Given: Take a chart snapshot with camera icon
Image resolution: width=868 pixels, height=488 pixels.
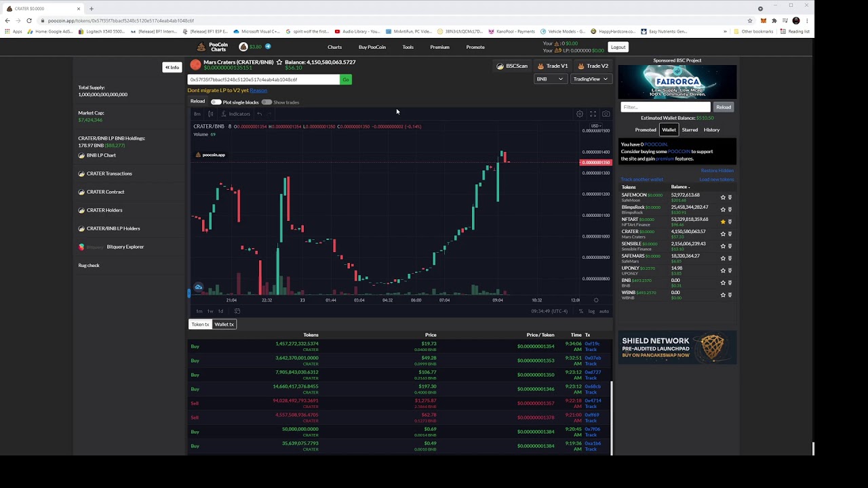Looking at the screenshot, I should click(606, 114).
